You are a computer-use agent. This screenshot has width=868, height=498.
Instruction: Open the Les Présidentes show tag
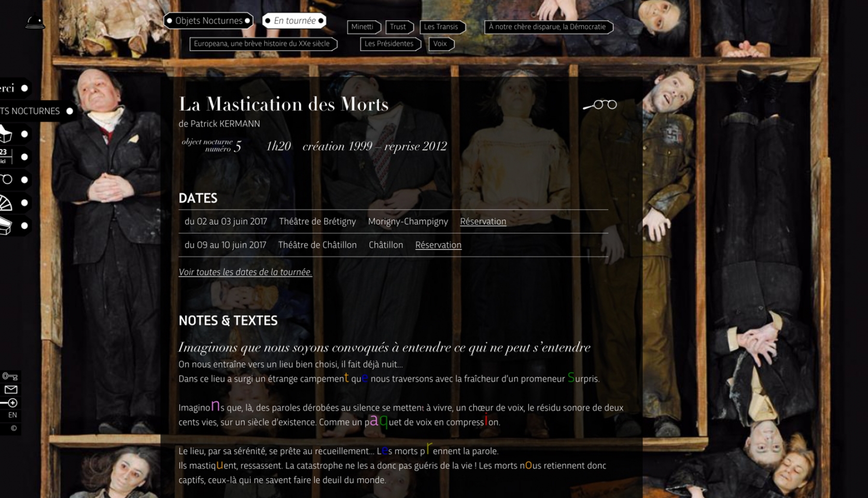pos(390,44)
